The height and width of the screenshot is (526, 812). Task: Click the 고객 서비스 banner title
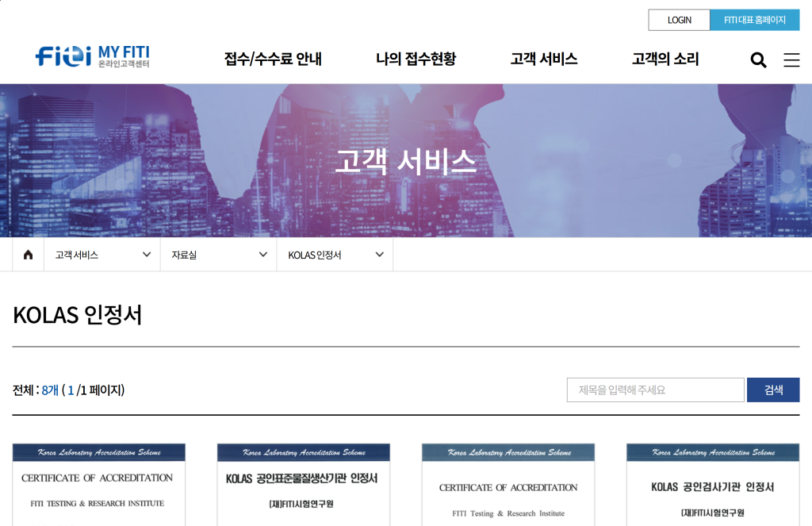point(405,161)
